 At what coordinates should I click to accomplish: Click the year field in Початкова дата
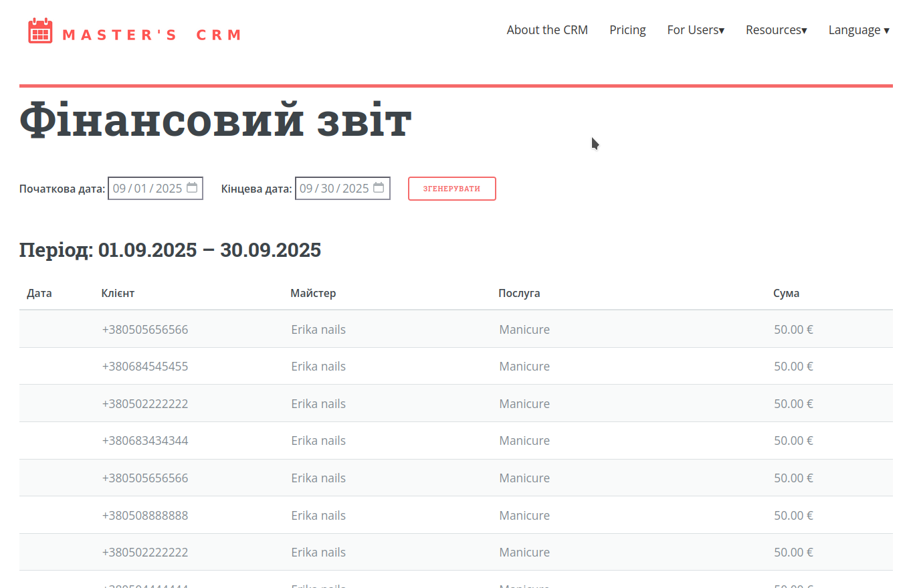point(169,189)
